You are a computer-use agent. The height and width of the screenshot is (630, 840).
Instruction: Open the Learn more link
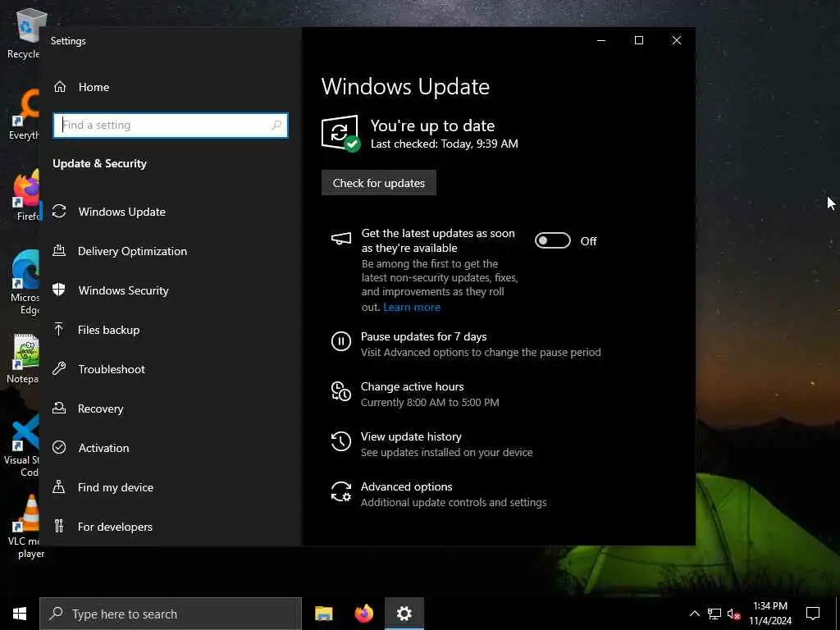[x=412, y=307]
